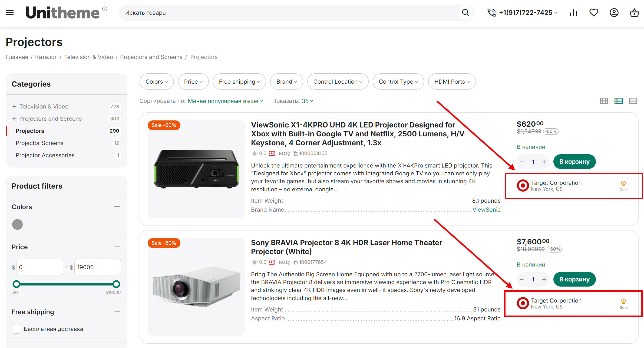The height and width of the screenshot is (348, 644).
Task: Open the HDMI Ports filter dropdown
Action: coord(452,81)
